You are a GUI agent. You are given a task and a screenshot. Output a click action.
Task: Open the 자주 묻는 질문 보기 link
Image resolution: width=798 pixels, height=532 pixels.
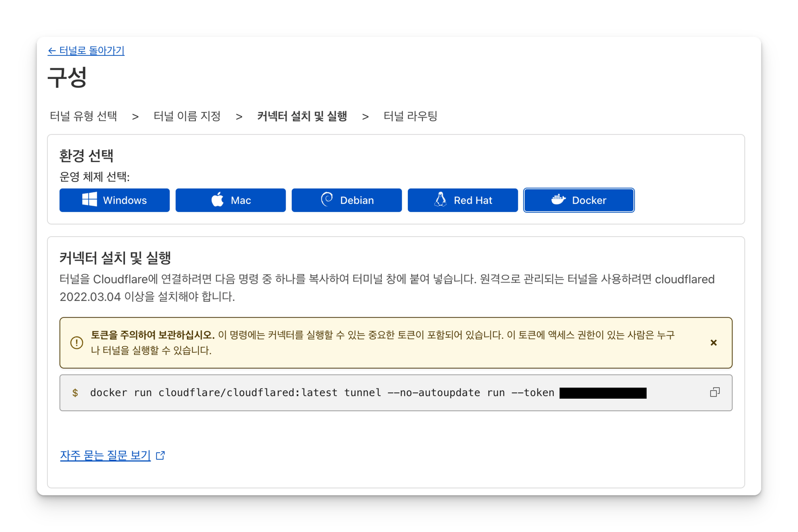click(x=105, y=455)
